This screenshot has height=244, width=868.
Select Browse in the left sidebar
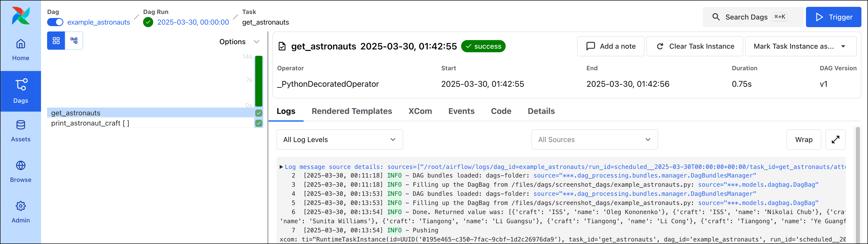tap(21, 170)
